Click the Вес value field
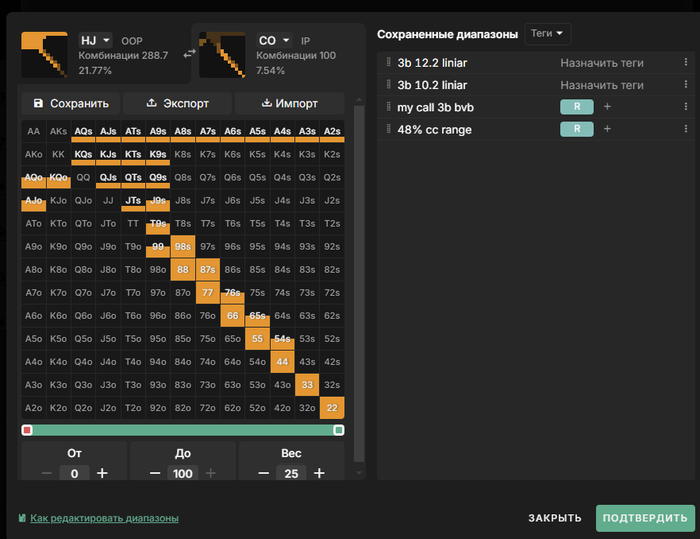Screen dimensions: 700x539 (291, 473)
